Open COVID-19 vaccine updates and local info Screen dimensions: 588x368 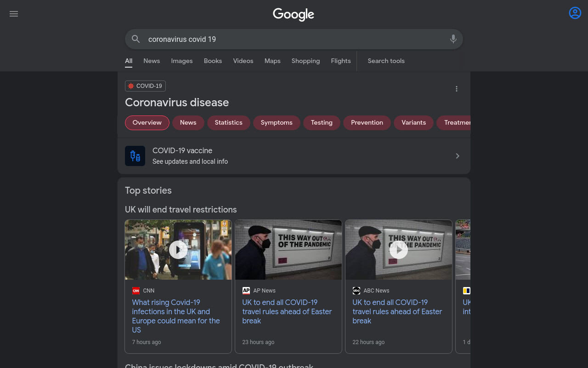pos(294,156)
